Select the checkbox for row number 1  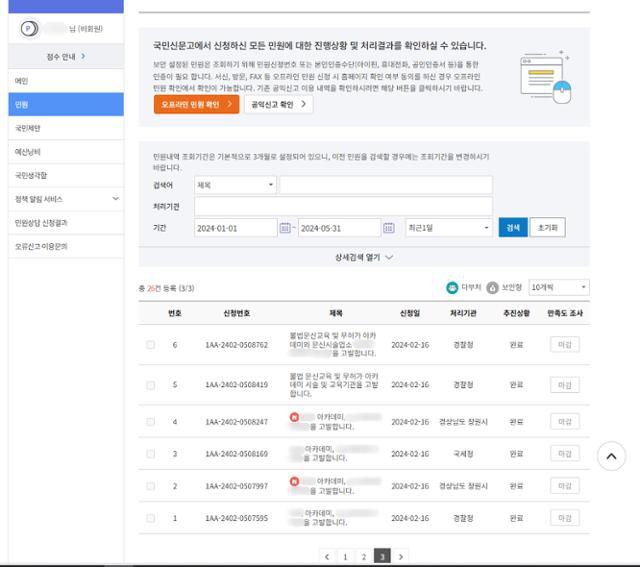tap(151, 518)
